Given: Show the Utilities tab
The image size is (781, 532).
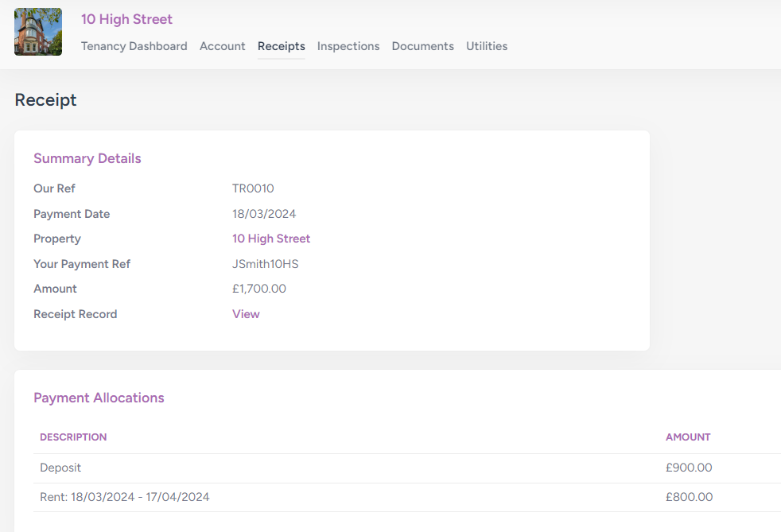Looking at the screenshot, I should coord(486,46).
